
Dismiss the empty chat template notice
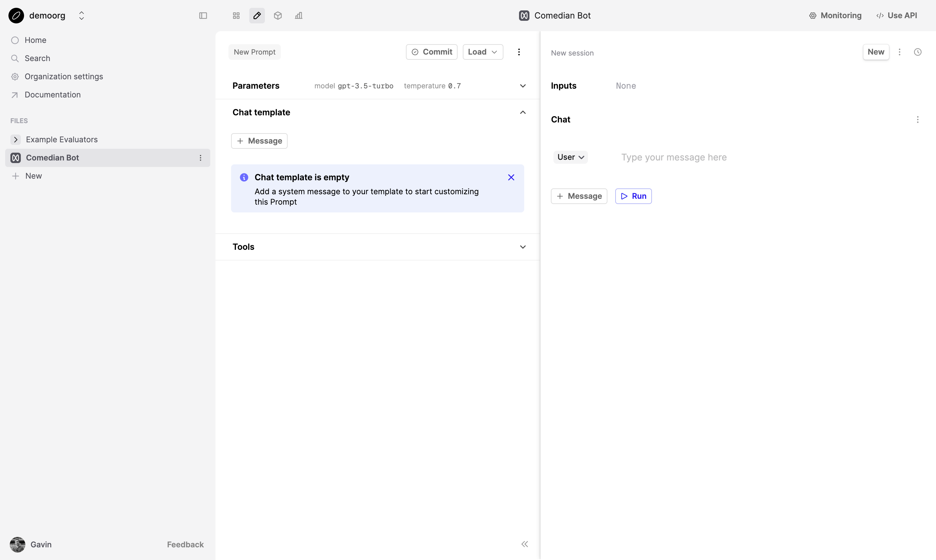pos(511,177)
